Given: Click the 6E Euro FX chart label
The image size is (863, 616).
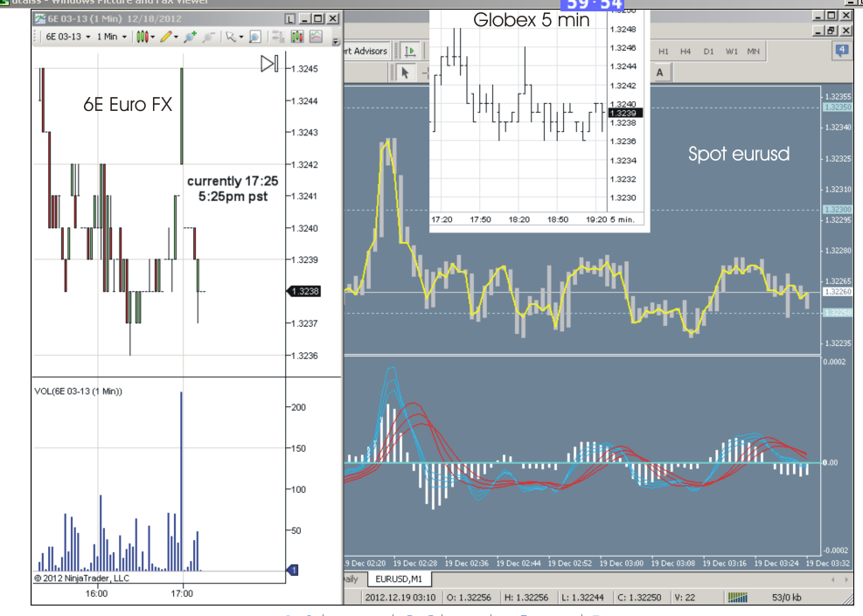Looking at the screenshot, I should click(x=128, y=105).
